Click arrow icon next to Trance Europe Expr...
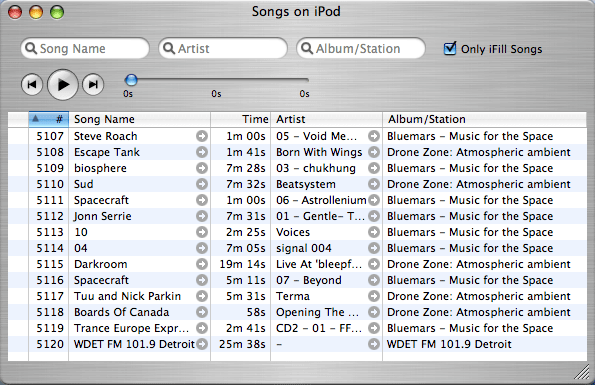This screenshot has height=385, width=595. (202, 328)
